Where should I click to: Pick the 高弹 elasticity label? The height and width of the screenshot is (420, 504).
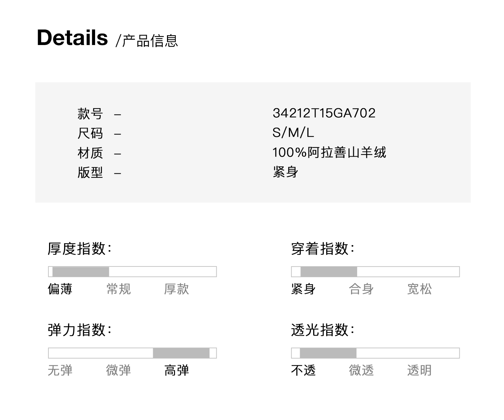[176, 371]
